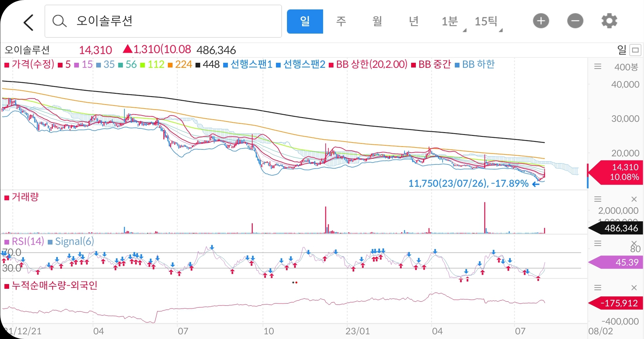Click the 선행스팬2 legend item
The height and width of the screenshot is (339, 644).
coord(301,64)
